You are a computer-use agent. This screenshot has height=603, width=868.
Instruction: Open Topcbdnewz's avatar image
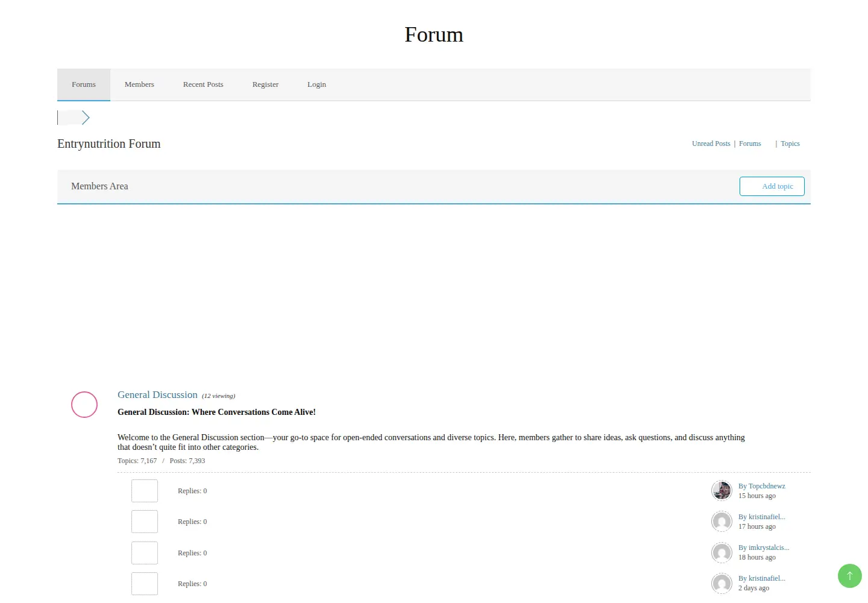722,491
